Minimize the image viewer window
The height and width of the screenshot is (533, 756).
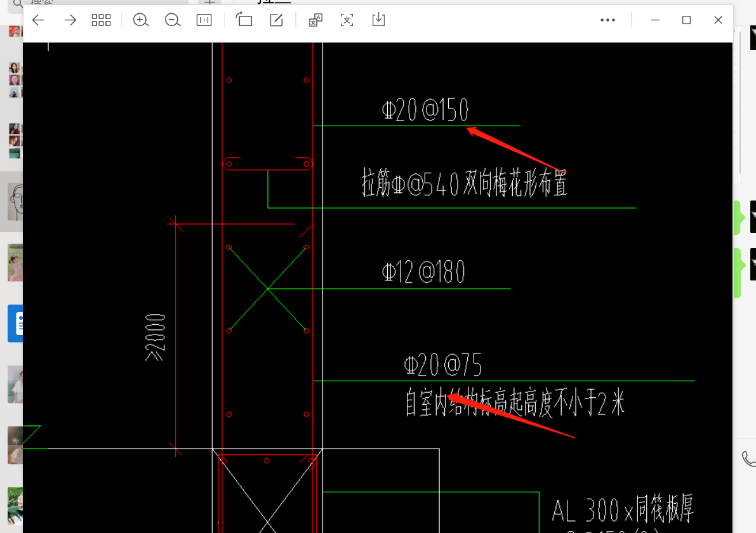(655, 20)
